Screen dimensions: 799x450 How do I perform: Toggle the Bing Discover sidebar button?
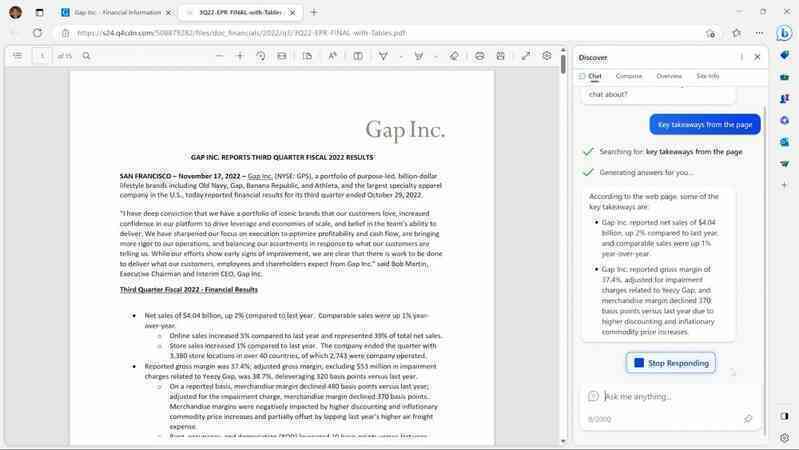pos(784,34)
